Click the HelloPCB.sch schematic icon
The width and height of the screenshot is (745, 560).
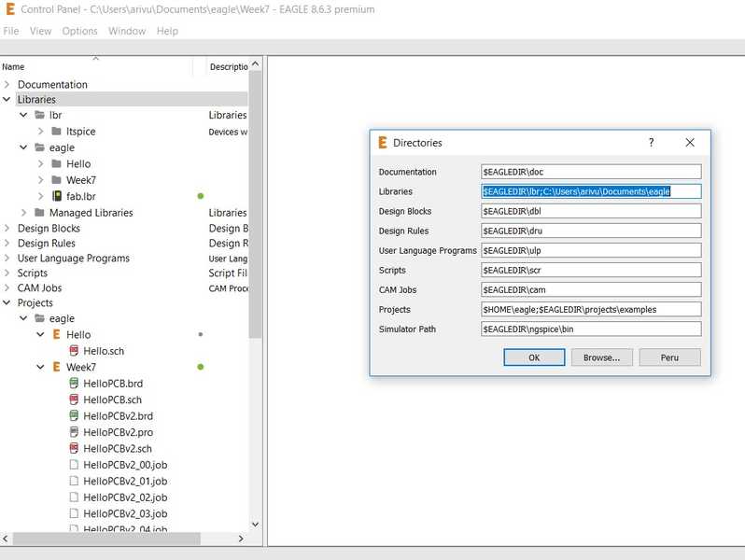[x=74, y=399]
